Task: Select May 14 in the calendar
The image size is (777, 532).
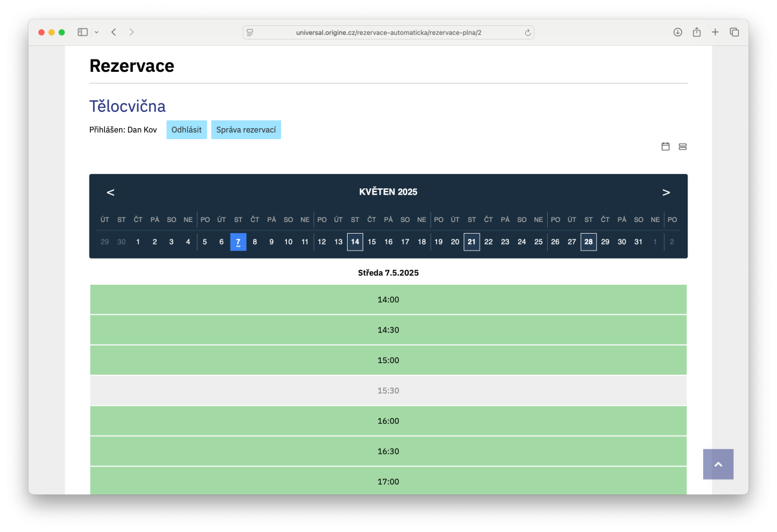Action: pyautogui.click(x=355, y=242)
